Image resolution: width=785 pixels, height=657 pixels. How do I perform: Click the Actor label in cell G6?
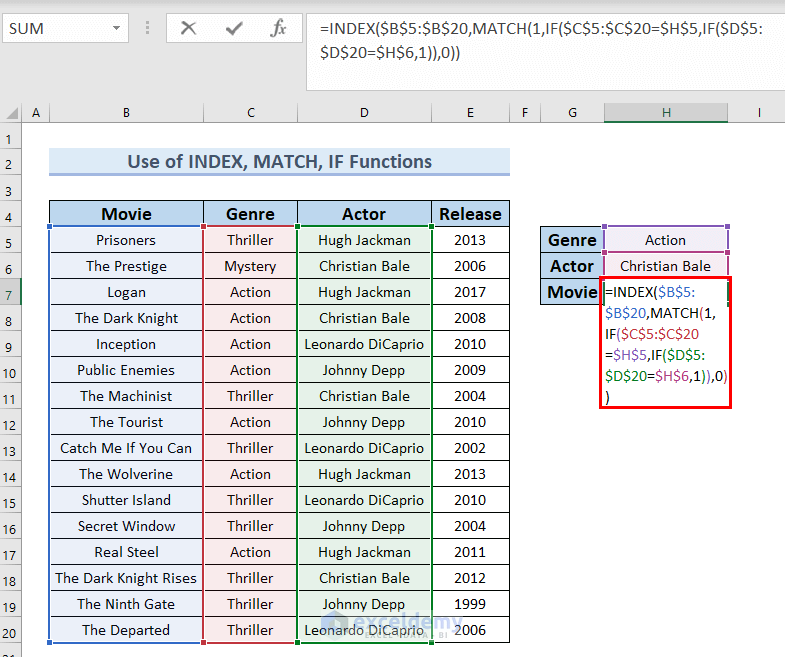click(x=572, y=266)
